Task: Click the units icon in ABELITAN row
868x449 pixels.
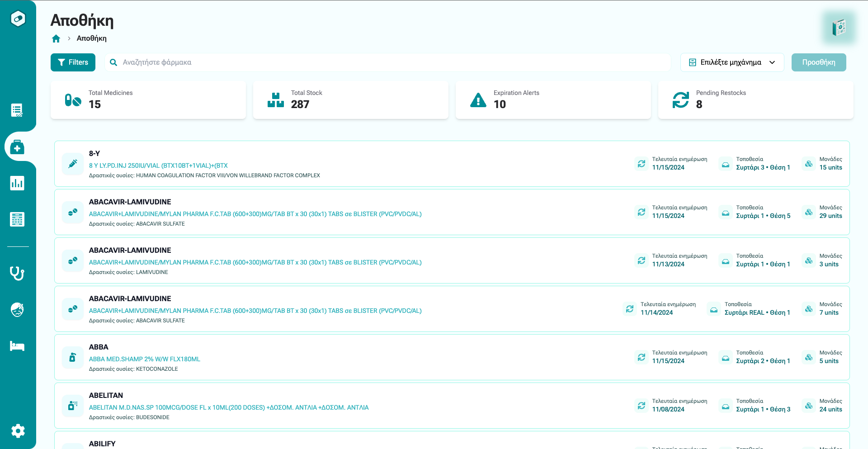Action: 809,406
